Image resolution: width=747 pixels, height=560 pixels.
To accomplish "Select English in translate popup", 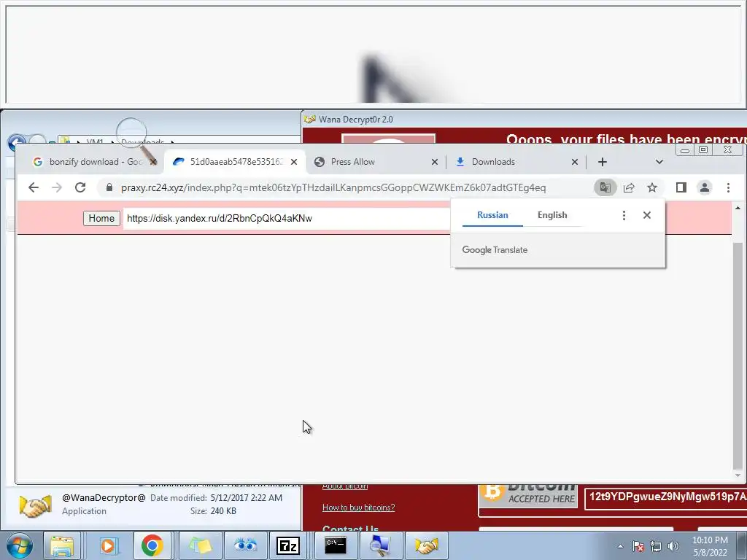I will click(x=552, y=215).
